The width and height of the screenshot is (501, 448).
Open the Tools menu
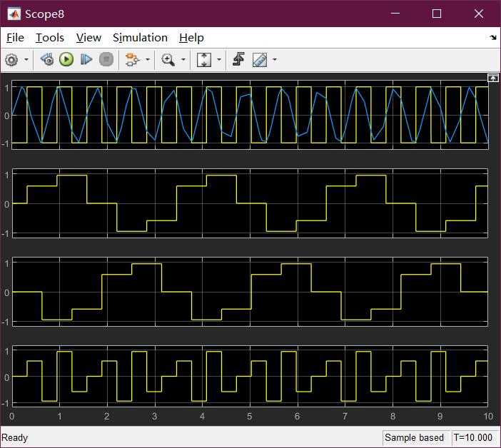[50, 38]
